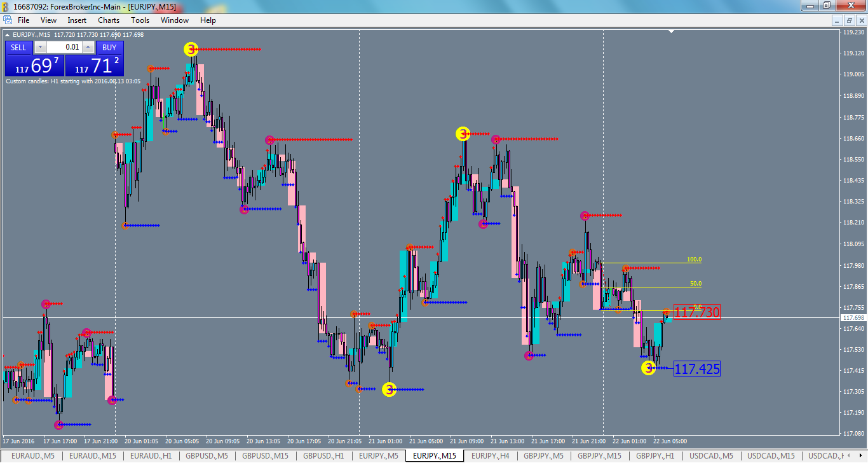Open the Tools menu
The height and width of the screenshot is (463, 868).
click(140, 20)
